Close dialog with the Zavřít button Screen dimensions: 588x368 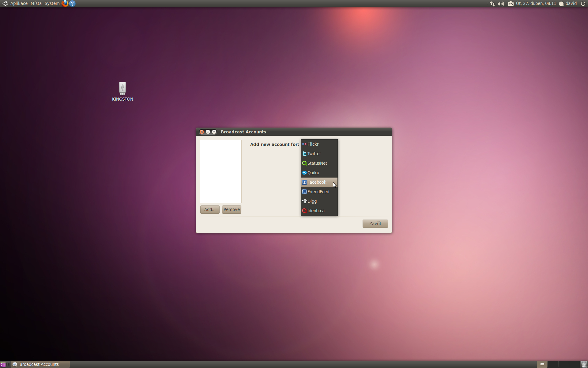[375, 224]
